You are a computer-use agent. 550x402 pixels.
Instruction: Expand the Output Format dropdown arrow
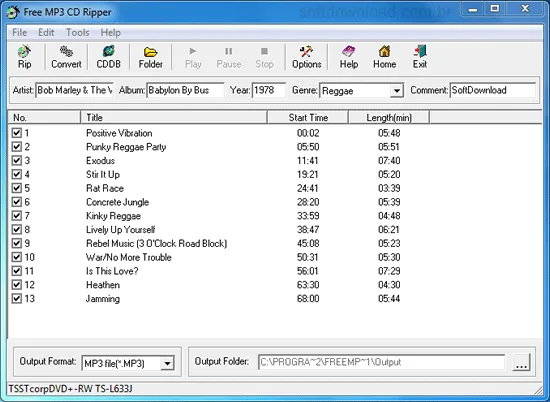[x=167, y=363]
